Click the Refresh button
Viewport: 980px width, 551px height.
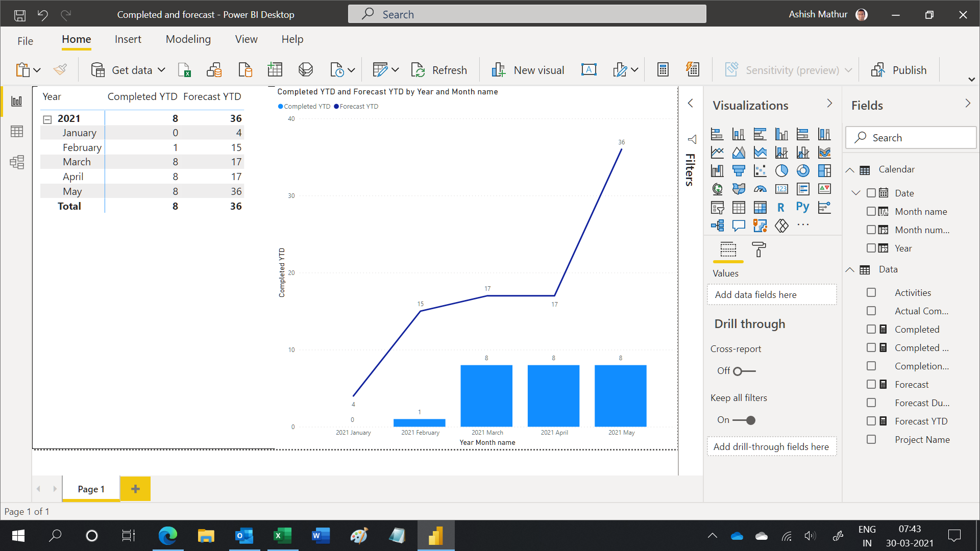(x=439, y=70)
